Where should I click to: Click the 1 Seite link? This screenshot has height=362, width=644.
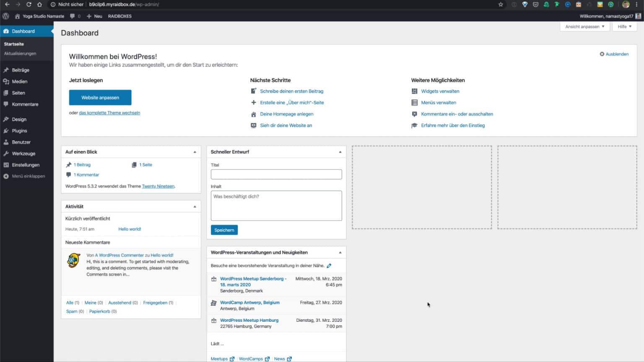(146, 165)
